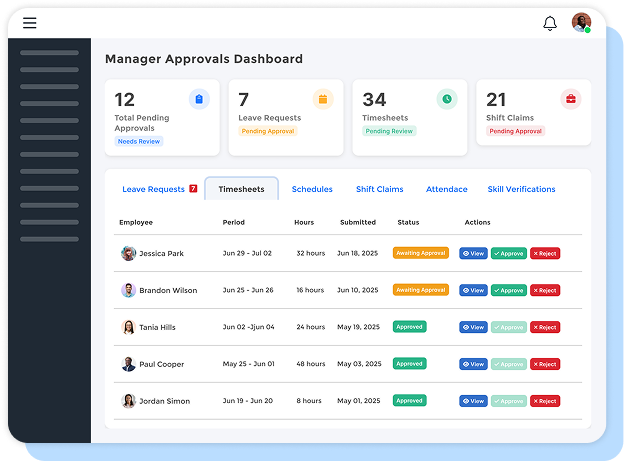Viewport: 624px width, 461px height.
Task: Click the Hours column header
Action: pos(304,222)
